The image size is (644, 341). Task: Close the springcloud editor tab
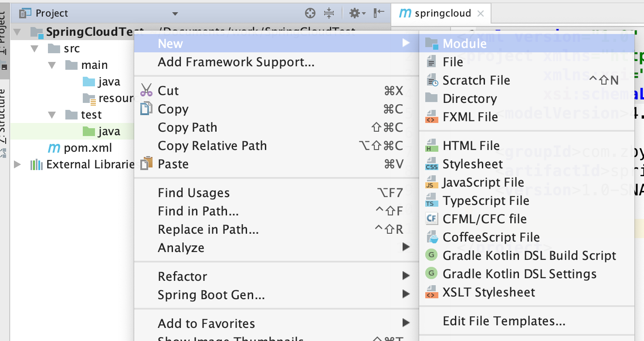pyautogui.click(x=481, y=14)
